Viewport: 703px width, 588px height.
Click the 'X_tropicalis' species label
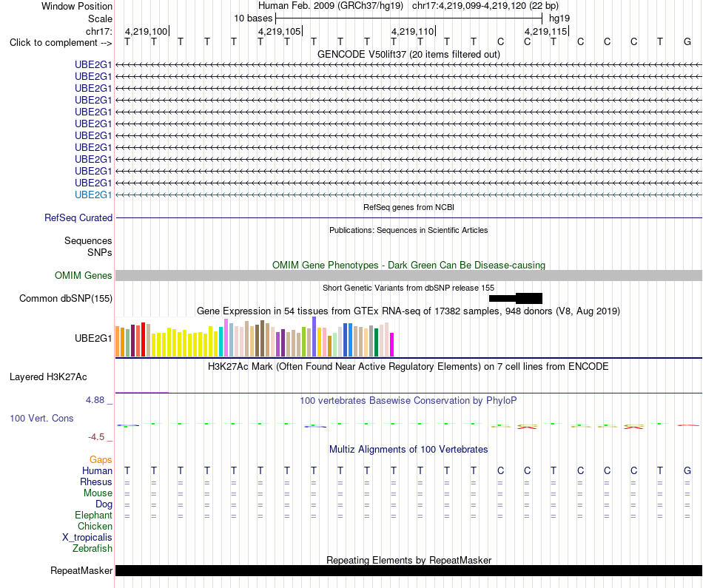point(87,538)
